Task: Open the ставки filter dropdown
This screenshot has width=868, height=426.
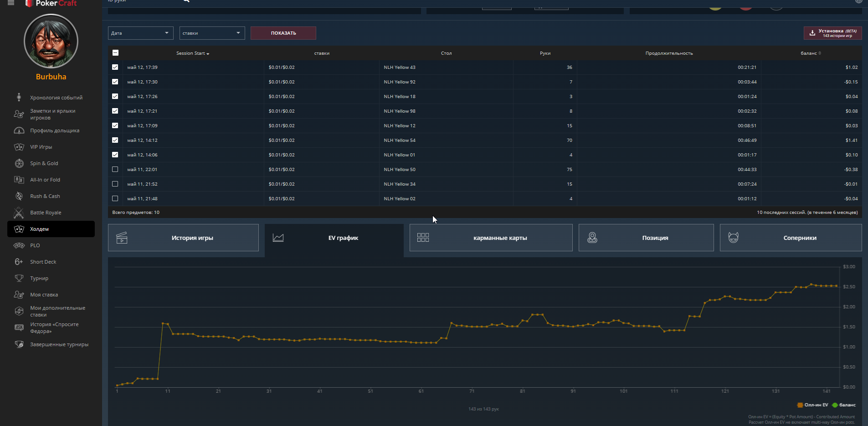Action: (x=212, y=33)
